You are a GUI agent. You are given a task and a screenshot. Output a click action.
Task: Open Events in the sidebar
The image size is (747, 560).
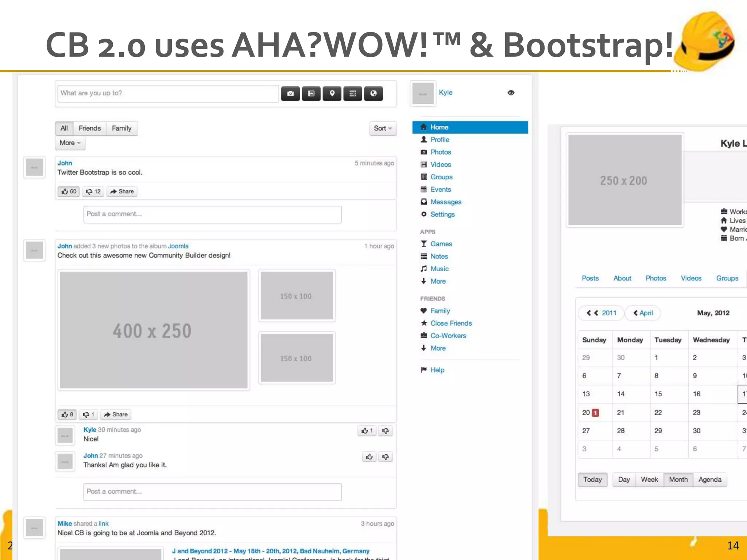point(441,189)
